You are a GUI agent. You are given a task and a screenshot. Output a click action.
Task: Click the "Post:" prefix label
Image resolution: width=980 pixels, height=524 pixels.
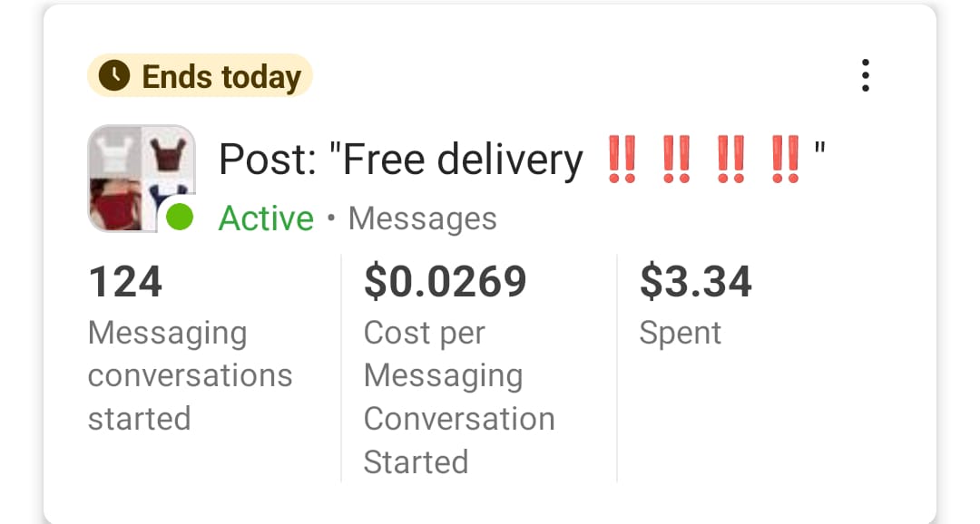[267, 160]
